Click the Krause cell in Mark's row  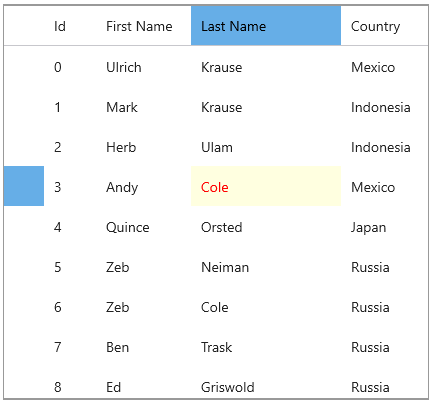(266, 106)
